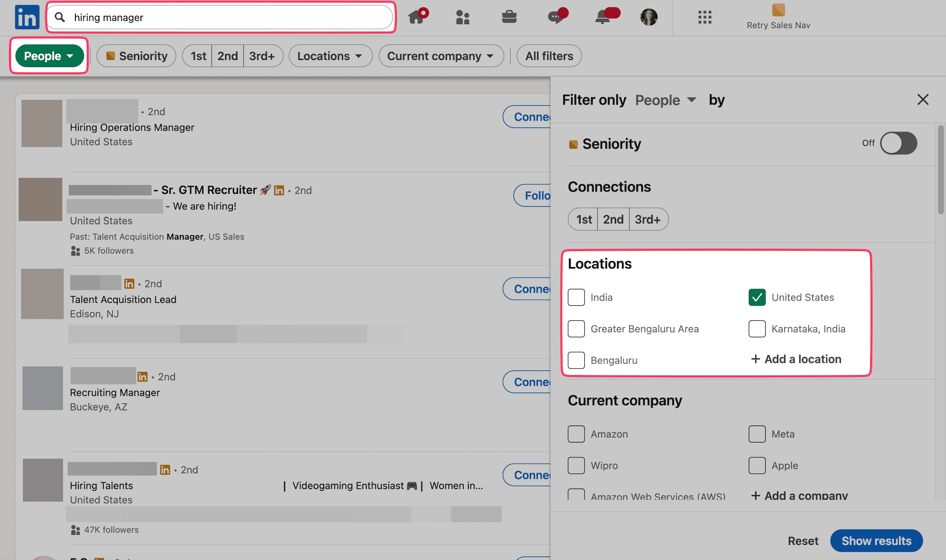Uncheck the United States location checkbox
Image resolution: width=946 pixels, height=560 pixels.
pyautogui.click(x=756, y=297)
